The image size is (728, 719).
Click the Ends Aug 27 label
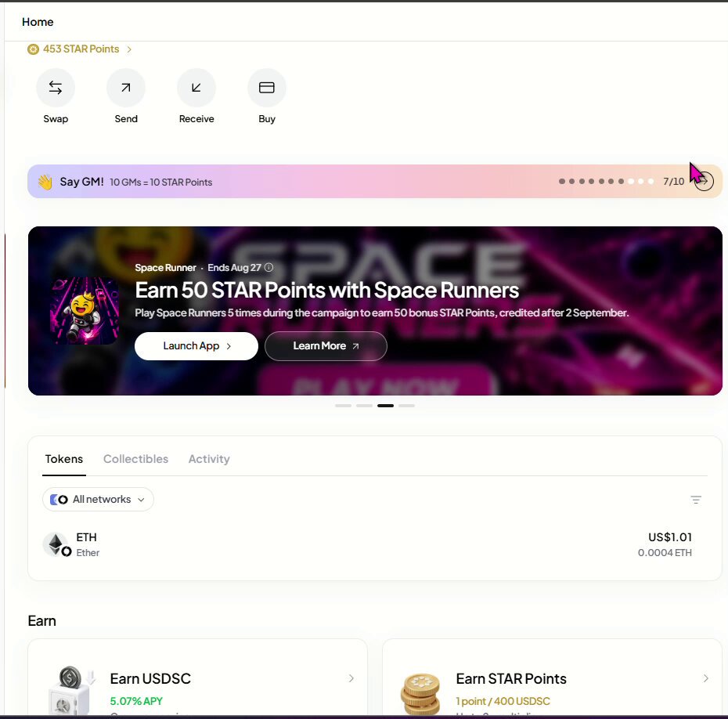(234, 268)
